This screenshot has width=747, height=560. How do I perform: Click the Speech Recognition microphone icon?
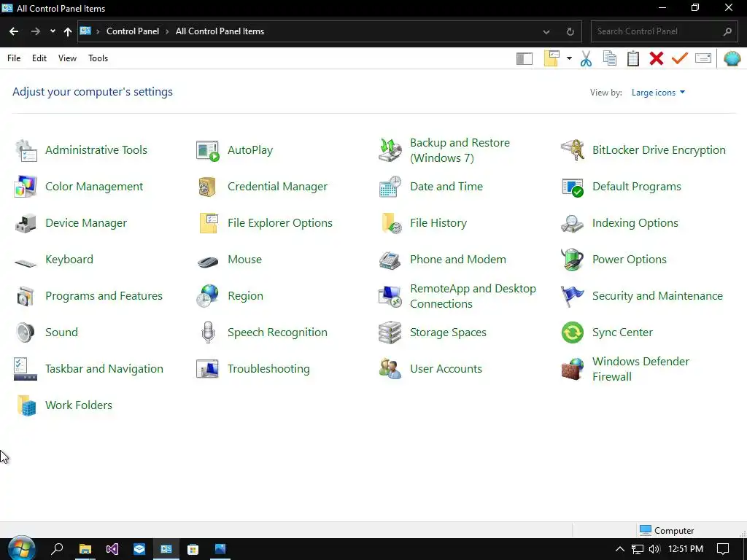[x=208, y=332]
